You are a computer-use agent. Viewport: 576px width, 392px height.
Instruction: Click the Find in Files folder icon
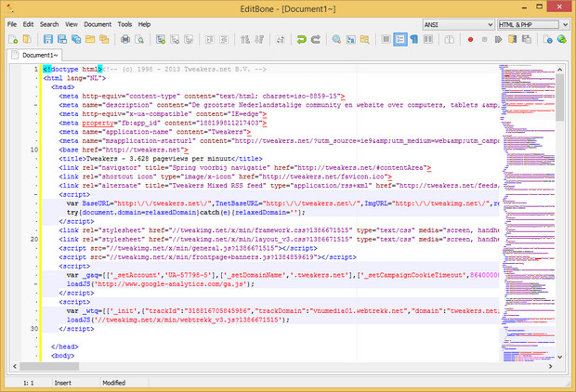pyautogui.click(x=365, y=39)
